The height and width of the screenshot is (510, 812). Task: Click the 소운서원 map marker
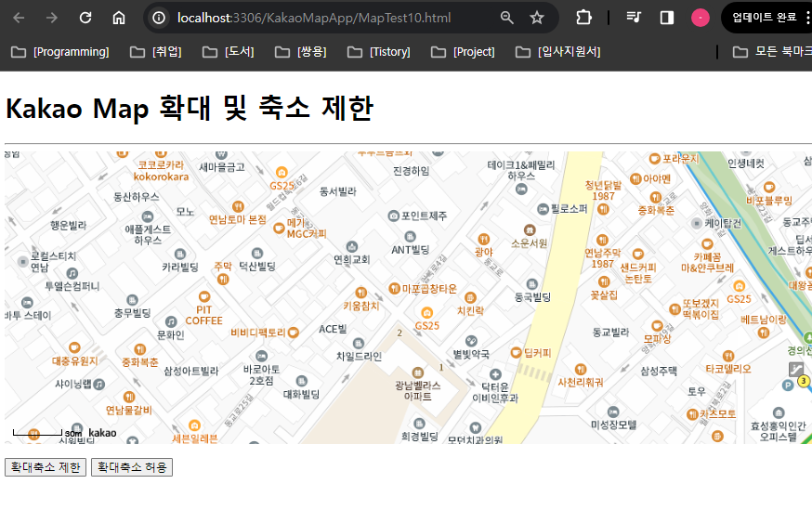tap(530, 229)
